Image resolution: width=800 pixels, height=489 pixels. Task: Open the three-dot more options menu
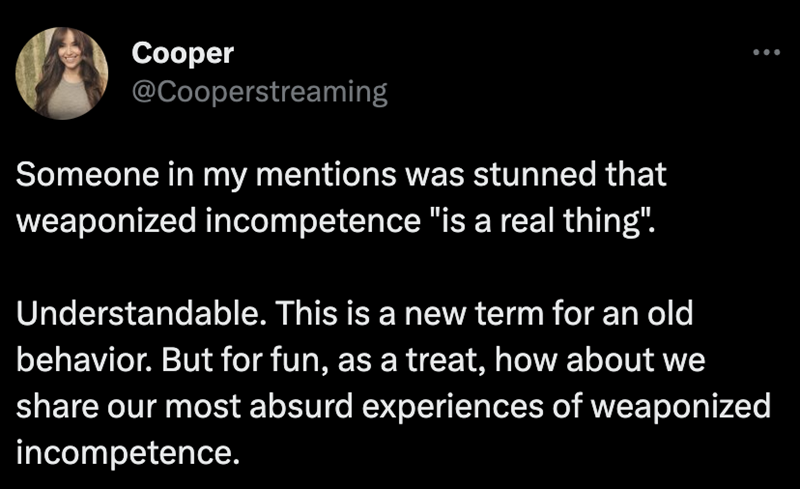[765, 52]
